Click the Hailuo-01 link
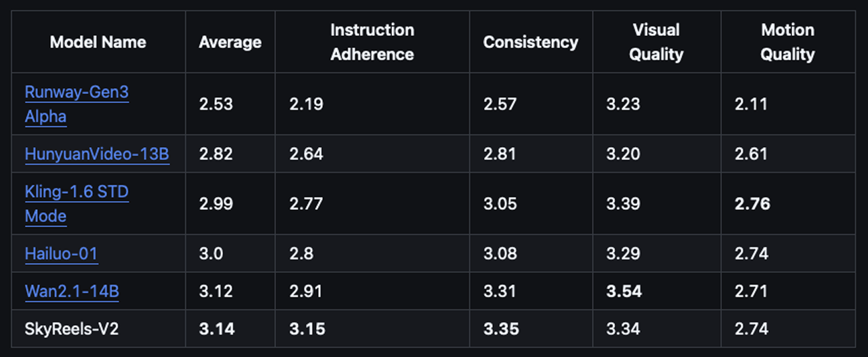 coord(61,254)
